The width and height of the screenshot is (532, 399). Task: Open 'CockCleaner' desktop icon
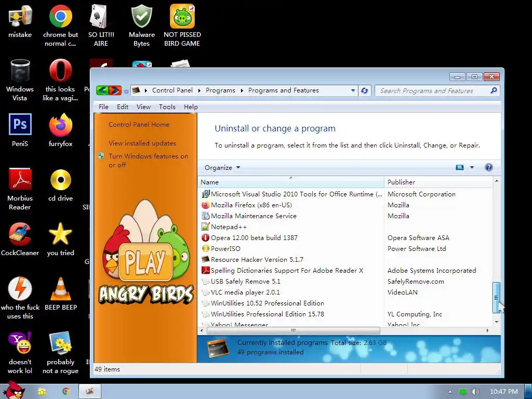point(20,240)
